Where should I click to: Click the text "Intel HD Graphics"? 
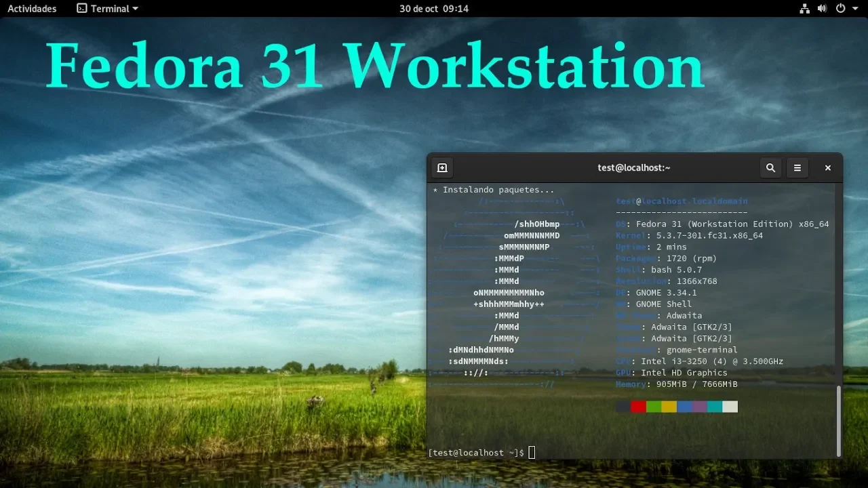pyautogui.click(x=684, y=373)
